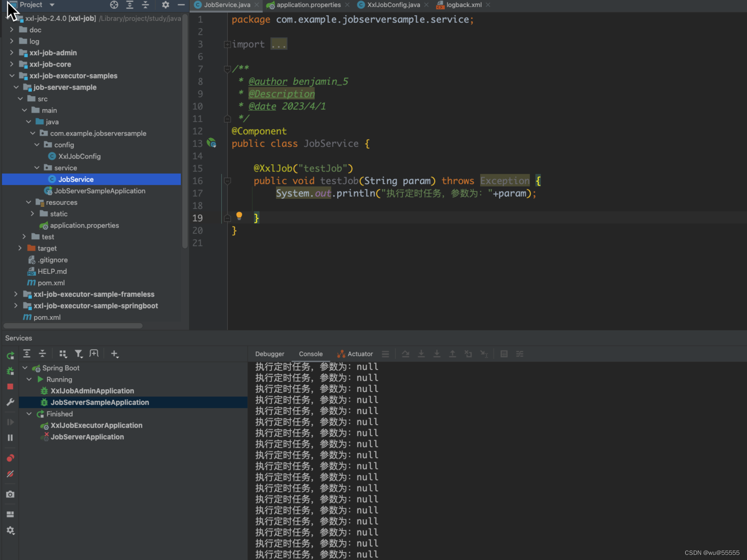Screen dimensions: 747x560
Task: Click Group By icon in Services toolbar
Action: [x=63, y=353]
